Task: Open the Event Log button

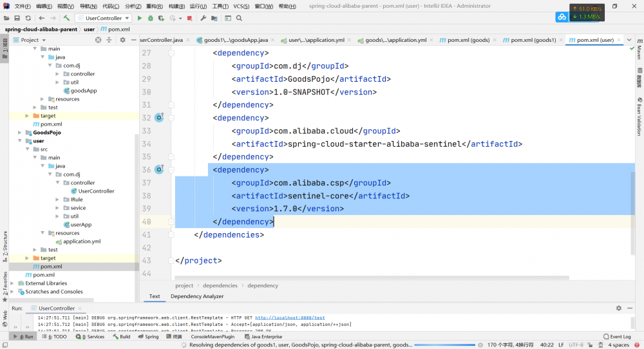Action: point(617,337)
